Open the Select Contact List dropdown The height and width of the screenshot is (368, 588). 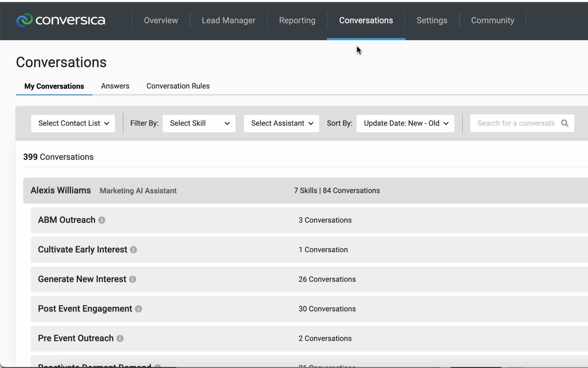[x=73, y=123]
